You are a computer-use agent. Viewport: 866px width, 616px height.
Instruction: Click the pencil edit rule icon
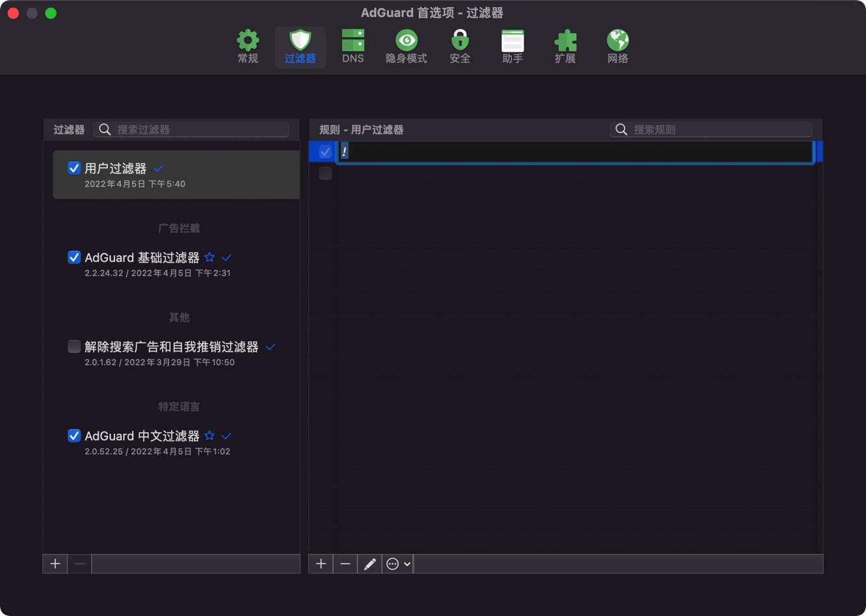tap(369, 564)
